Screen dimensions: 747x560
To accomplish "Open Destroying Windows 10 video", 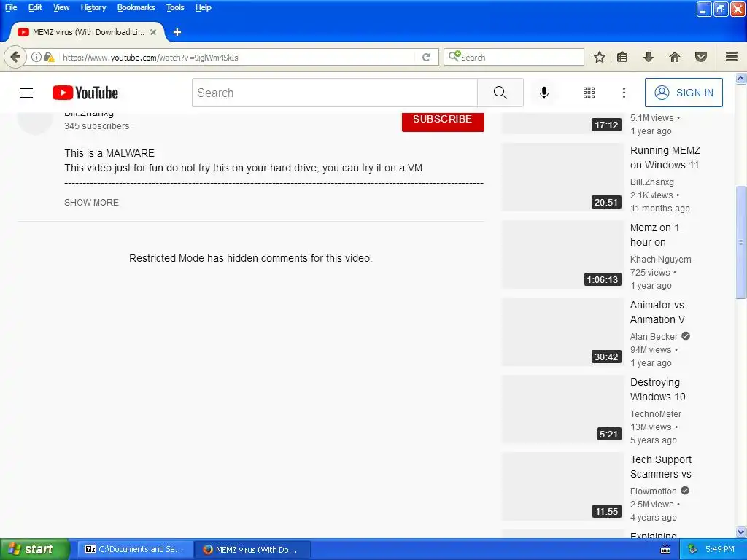I will (657, 389).
